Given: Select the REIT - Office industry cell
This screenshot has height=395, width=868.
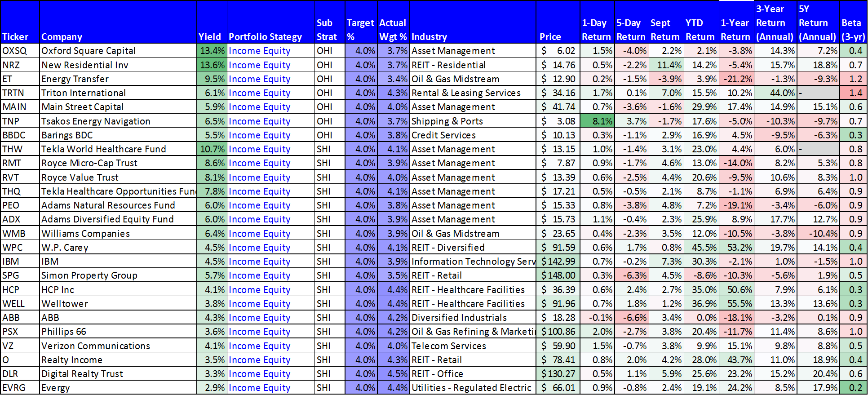Looking at the screenshot, I should pyautogui.click(x=473, y=374).
